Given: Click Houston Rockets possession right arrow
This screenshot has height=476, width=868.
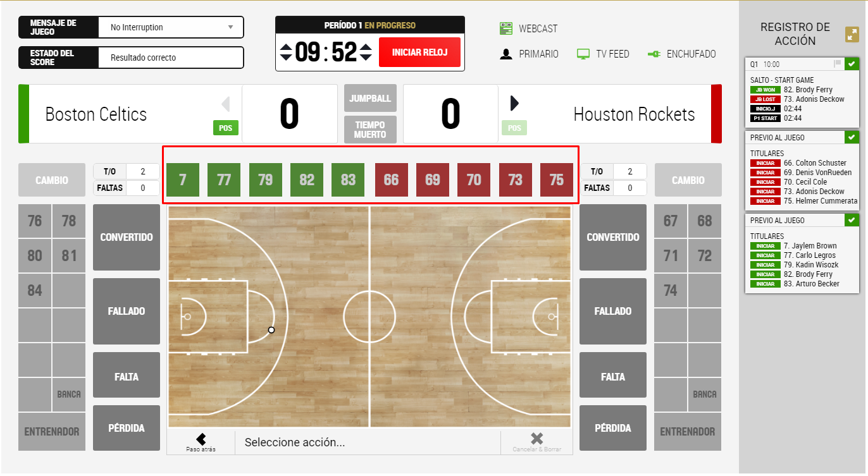Looking at the screenshot, I should point(514,104).
